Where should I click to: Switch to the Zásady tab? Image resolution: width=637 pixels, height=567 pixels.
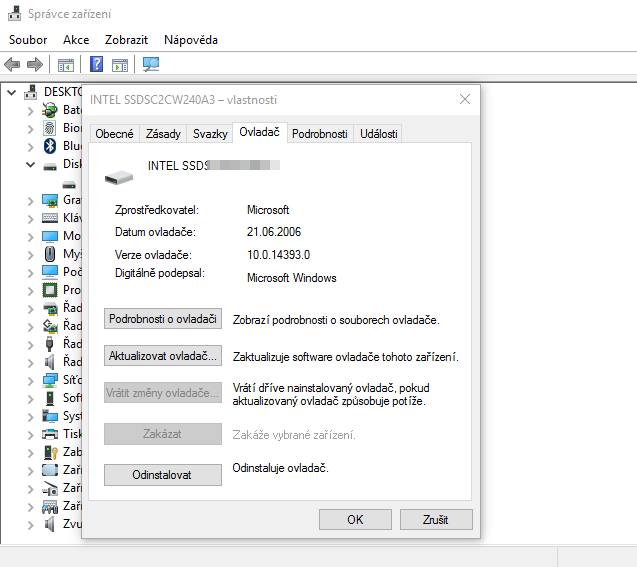click(x=163, y=134)
